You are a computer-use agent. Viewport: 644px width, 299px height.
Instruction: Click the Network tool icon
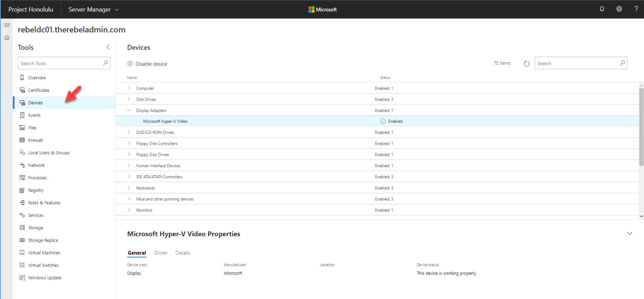[x=22, y=165]
